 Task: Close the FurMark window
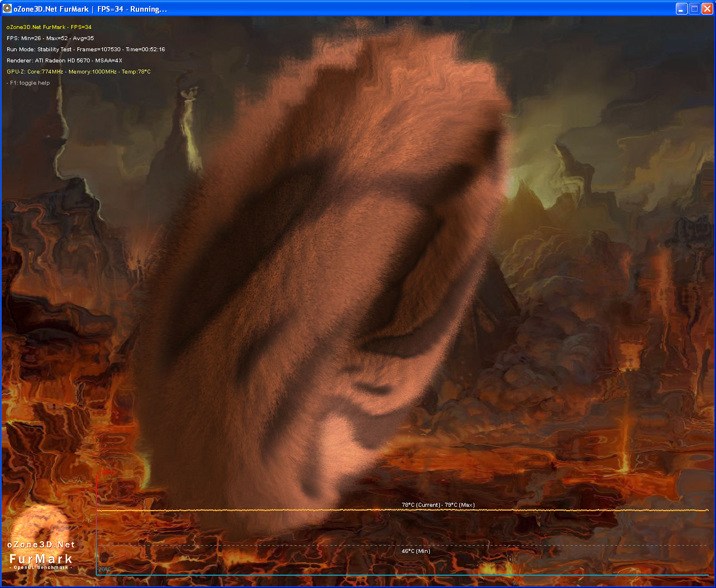click(x=707, y=8)
